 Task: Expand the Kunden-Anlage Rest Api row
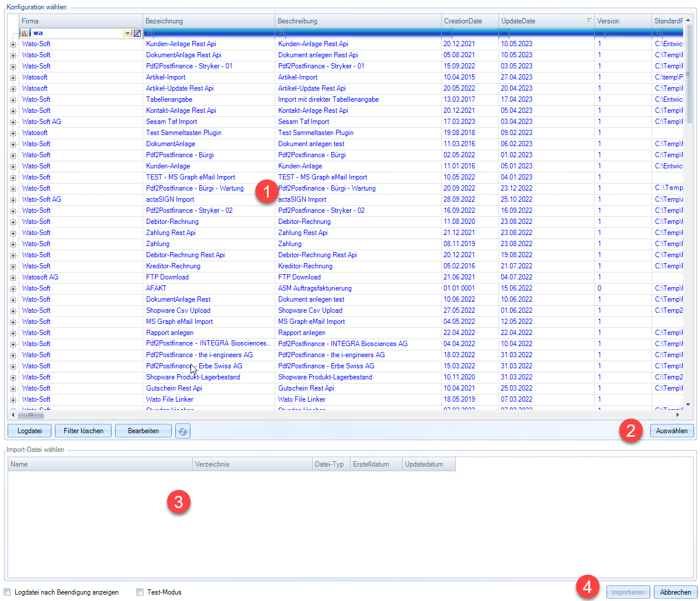click(13, 44)
